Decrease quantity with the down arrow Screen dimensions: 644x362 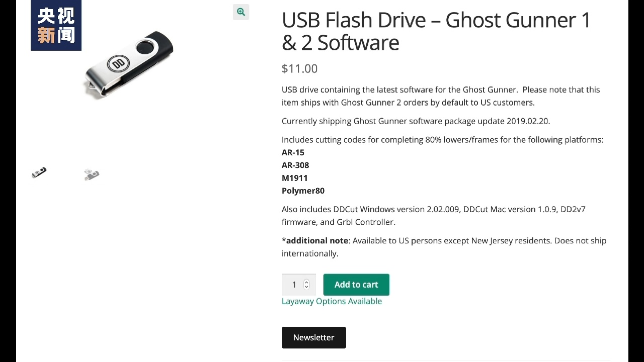pyautogui.click(x=306, y=287)
